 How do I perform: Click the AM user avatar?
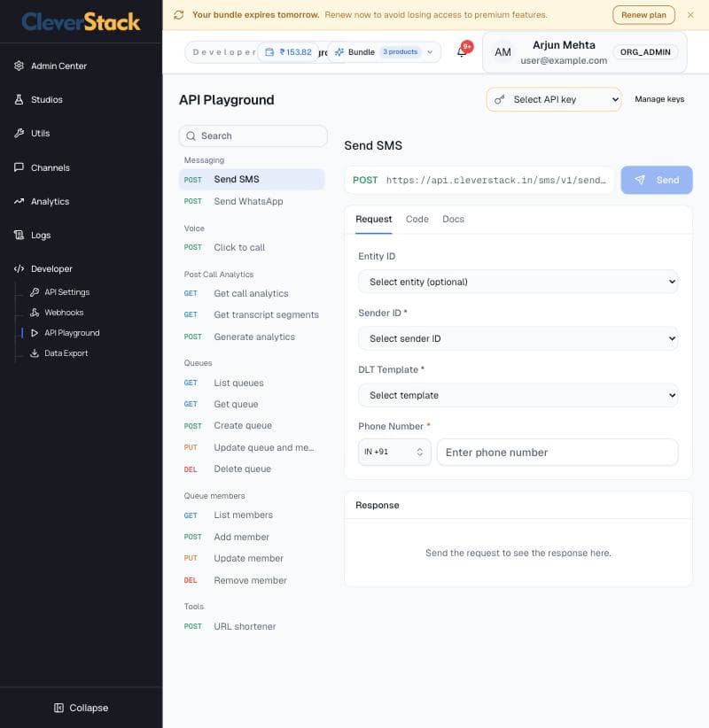503,52
